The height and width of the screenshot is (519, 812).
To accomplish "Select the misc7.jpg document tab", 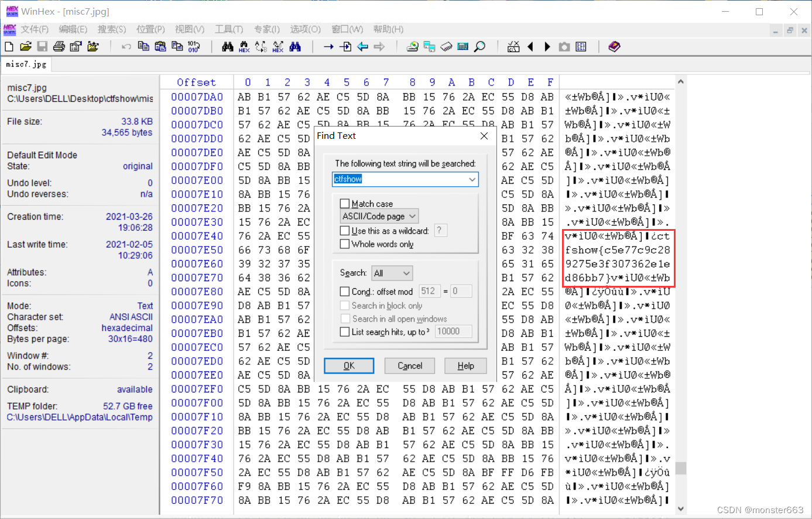I will (x=26, y=64).
